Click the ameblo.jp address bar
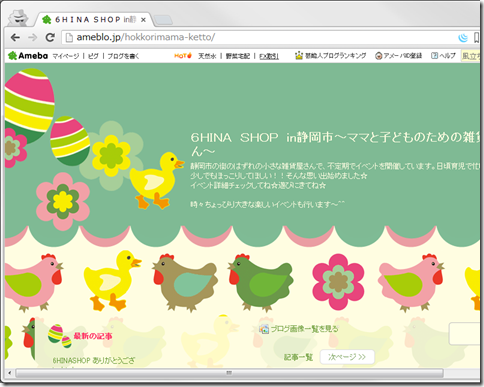Image resolution: width=484 pixels, height=387 pixels. click(x=260, y=37)
